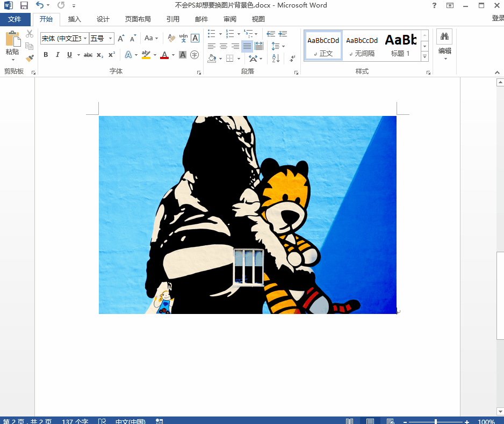
Task: Decrease font size with Shrink Font
Action: point(133,39)
